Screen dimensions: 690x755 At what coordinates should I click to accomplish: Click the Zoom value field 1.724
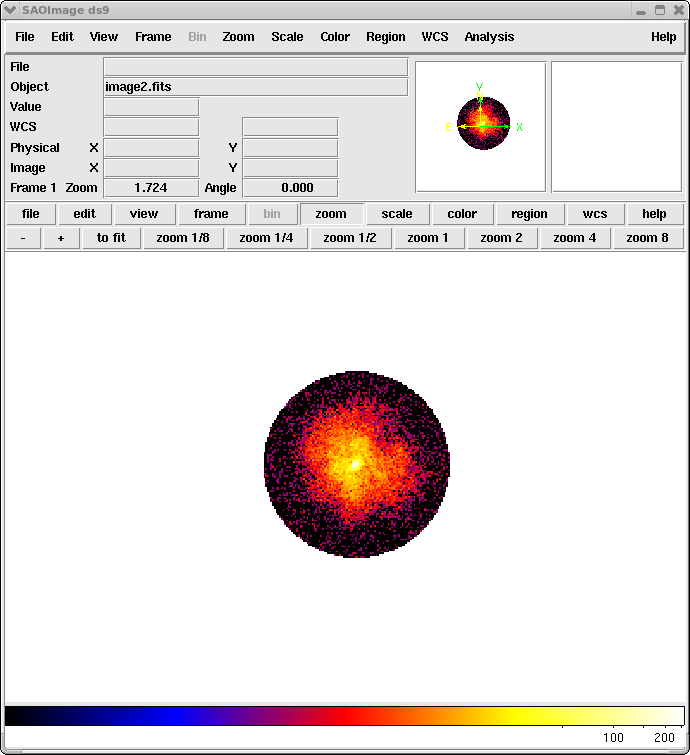[x=151, y=188]
